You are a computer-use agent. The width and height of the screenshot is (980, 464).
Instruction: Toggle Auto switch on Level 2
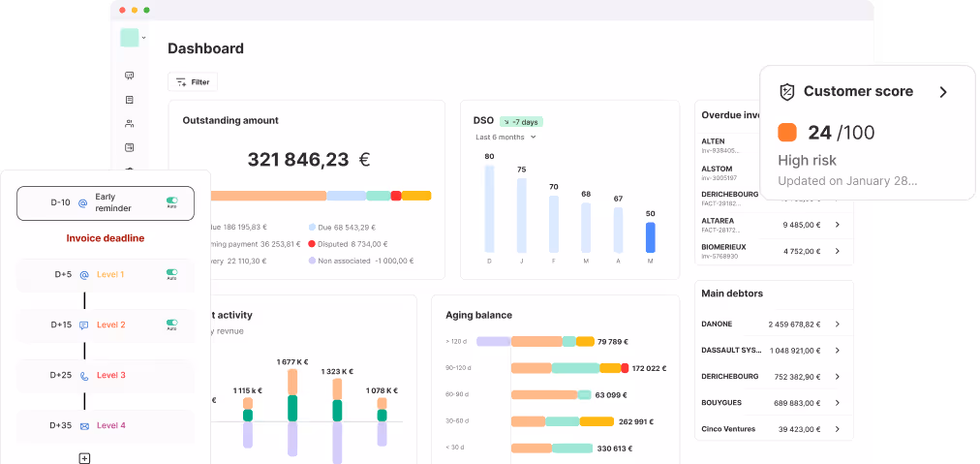(171, 324)
